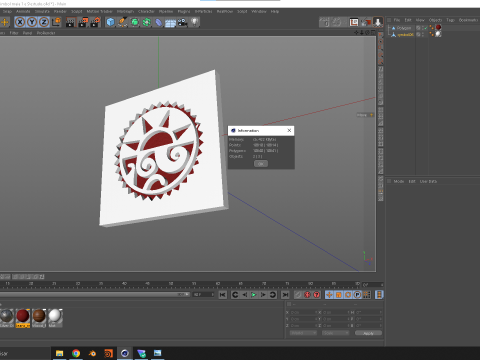This screenshot has width=480, height=360.
Task: Toggle parameter keyframe recording
Action: pos(357,295)
